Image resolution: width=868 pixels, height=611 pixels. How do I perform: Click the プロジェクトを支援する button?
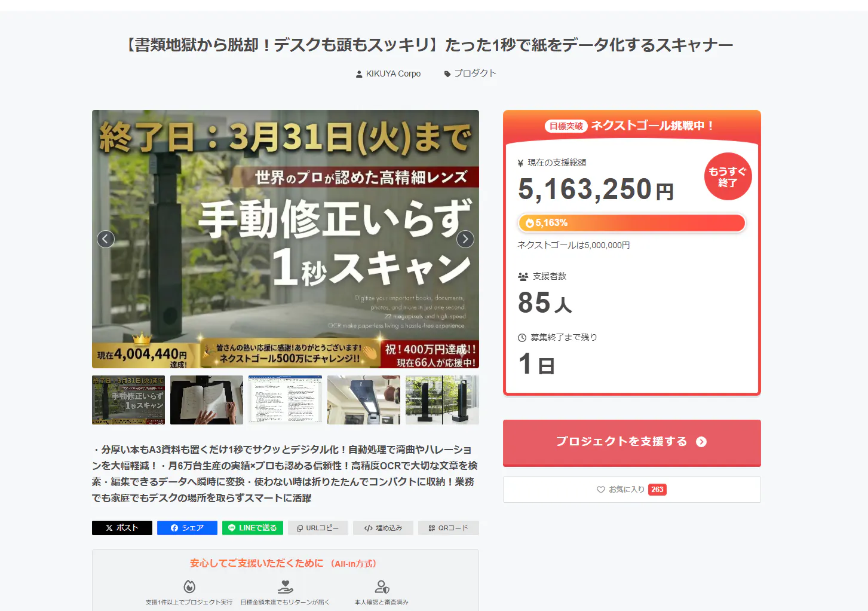pos(631,442)
